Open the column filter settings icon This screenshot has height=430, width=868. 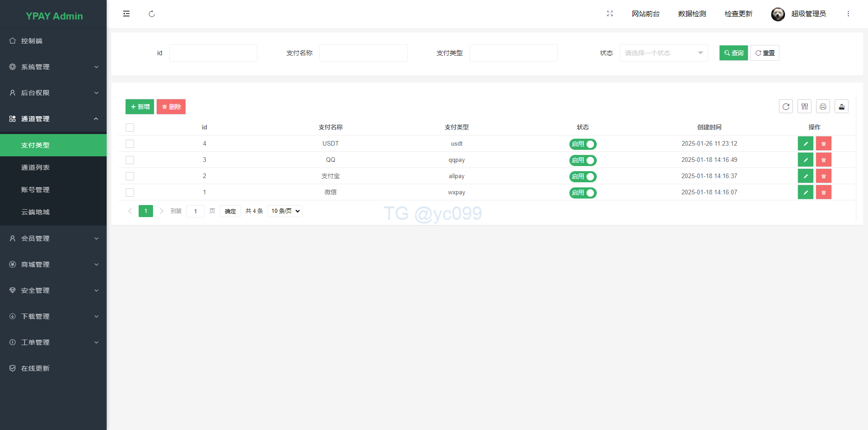pos(804,107)
